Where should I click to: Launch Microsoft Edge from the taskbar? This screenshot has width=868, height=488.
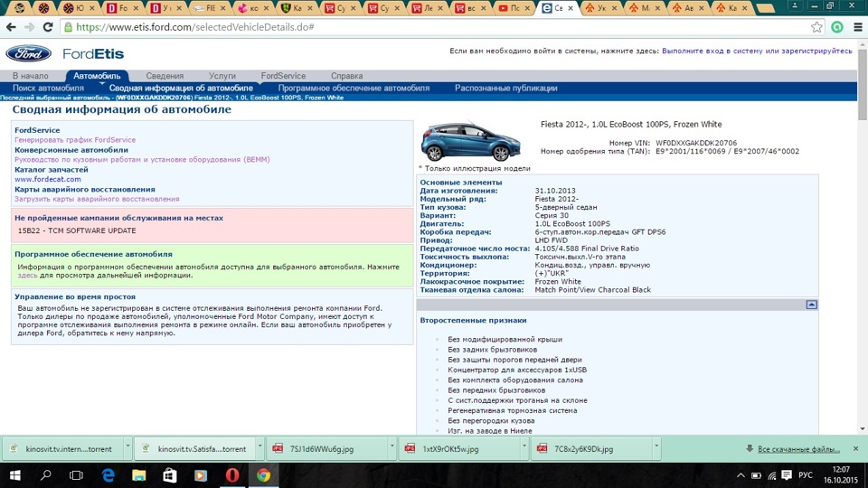[x=108, y=475]
